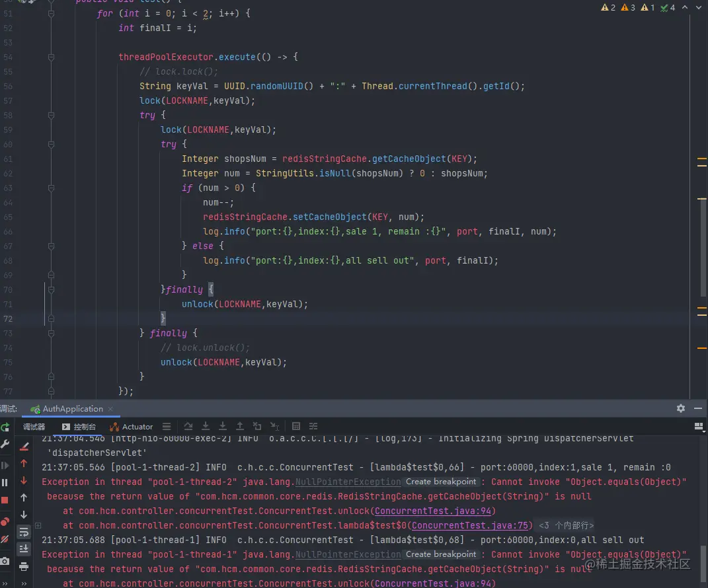Viewport: 708px width, 588px height.
Task: Click NullPointerException link for pool-1-thread-2
Action: pos(348,482)
